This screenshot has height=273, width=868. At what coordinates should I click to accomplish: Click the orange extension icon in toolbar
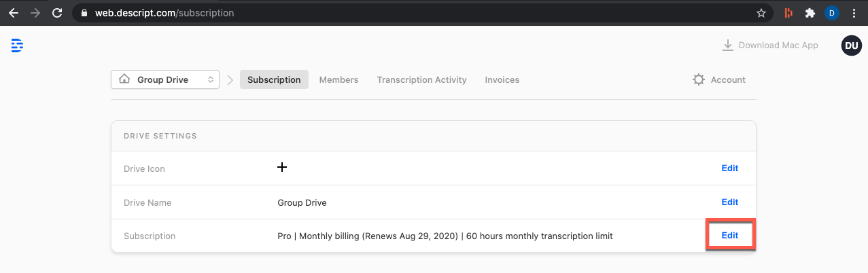(788, 13)
